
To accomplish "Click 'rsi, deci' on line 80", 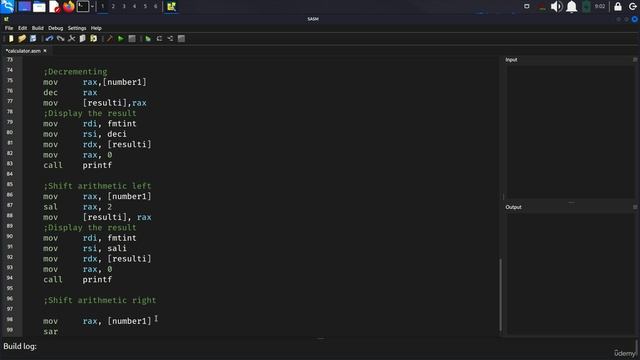I will point(104,134).
